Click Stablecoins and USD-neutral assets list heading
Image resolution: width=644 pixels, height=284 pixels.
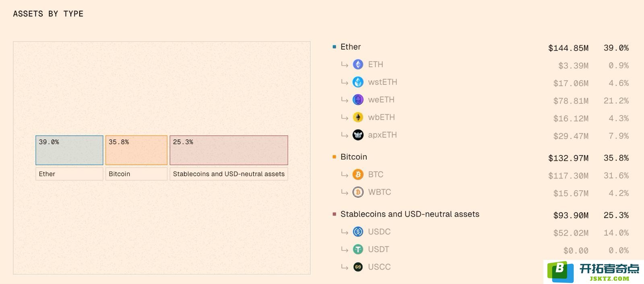(x=410, y=214)
